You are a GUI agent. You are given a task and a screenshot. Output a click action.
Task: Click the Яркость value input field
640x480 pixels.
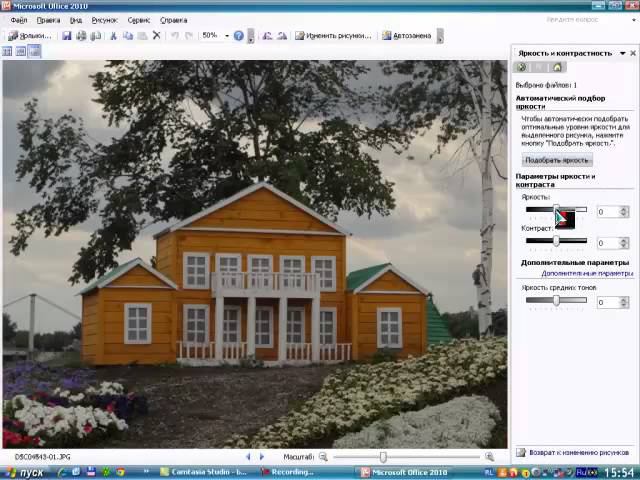(608, 212)
